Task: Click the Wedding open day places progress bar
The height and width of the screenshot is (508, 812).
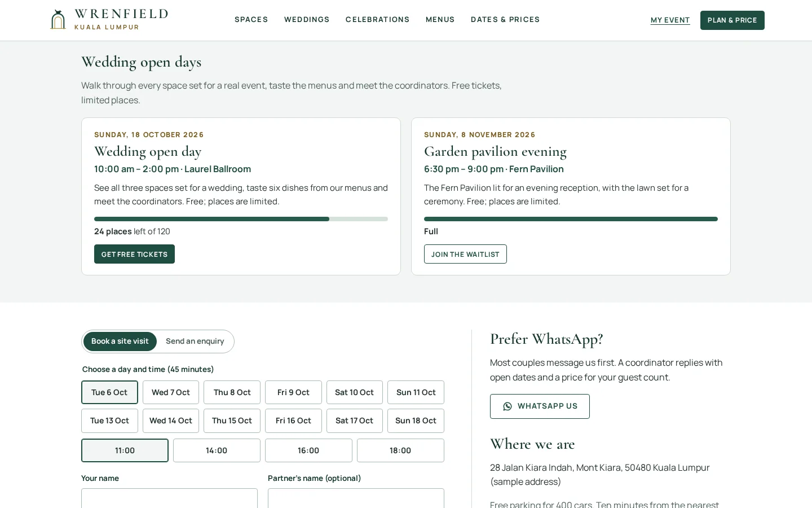Action: [241, 219]
